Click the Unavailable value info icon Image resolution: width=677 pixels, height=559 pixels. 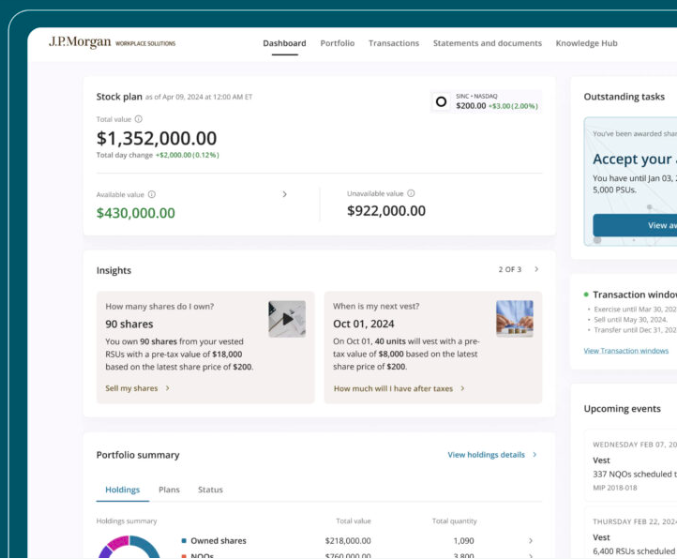click(x=411, y=193)
